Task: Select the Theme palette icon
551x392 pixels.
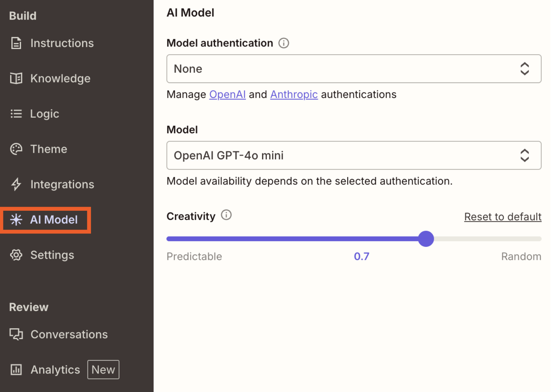Action: pyautogui.click(x=16, y=149)
